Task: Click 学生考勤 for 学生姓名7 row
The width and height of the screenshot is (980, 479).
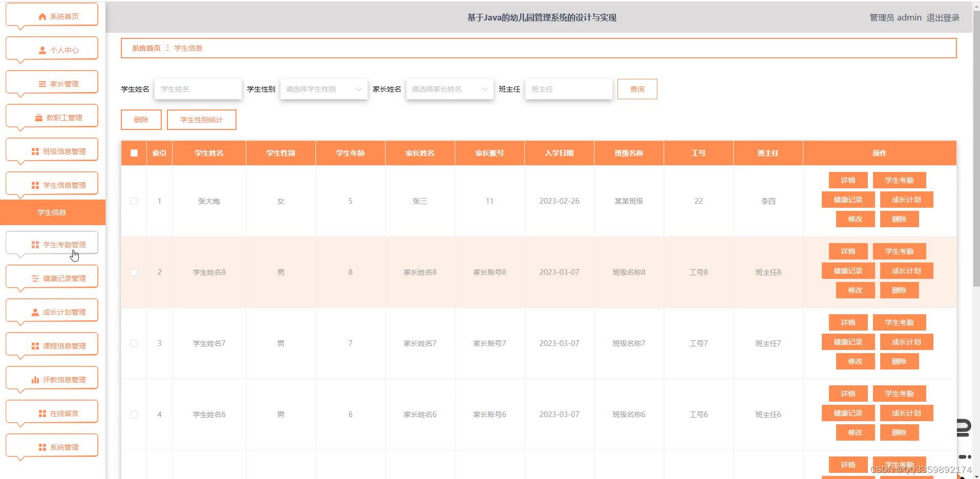Action: [x=900, y=322]
